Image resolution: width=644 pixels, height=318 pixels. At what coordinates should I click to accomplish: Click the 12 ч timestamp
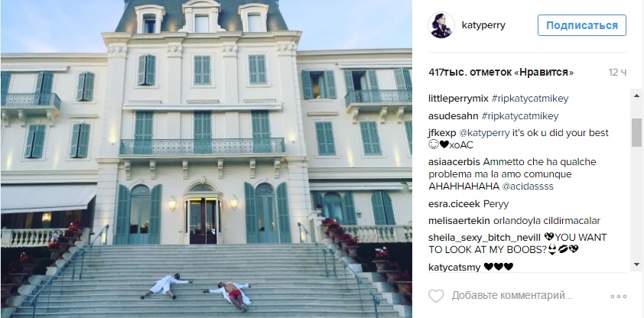pos(617,73)
